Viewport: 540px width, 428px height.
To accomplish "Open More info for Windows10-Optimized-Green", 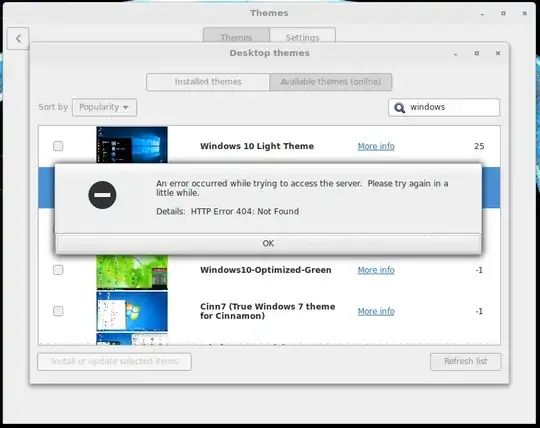I will coord(376,270).
